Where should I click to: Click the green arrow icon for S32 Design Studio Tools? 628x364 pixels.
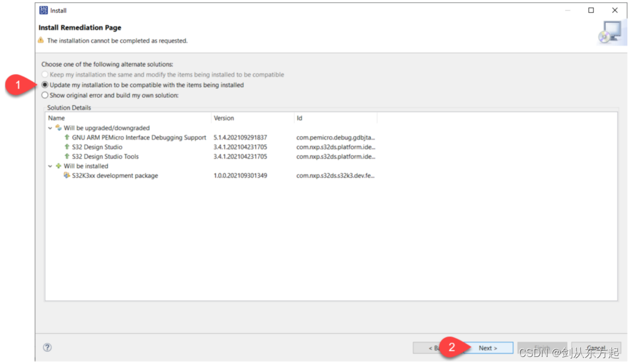[67, 156]
